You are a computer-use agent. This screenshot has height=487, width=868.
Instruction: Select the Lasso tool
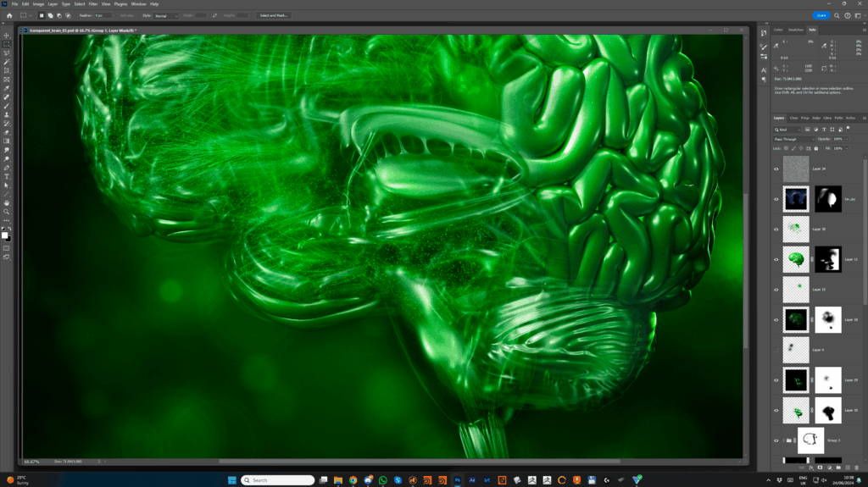coord(6,53)
